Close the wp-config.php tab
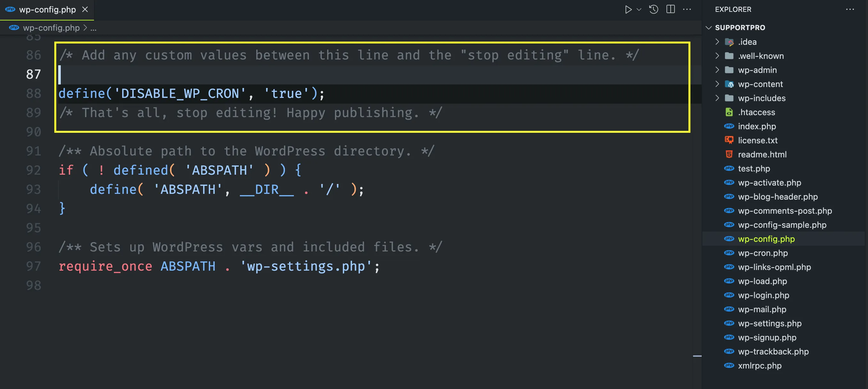This screenshot has height=389, width=868. tap(85, 10)
